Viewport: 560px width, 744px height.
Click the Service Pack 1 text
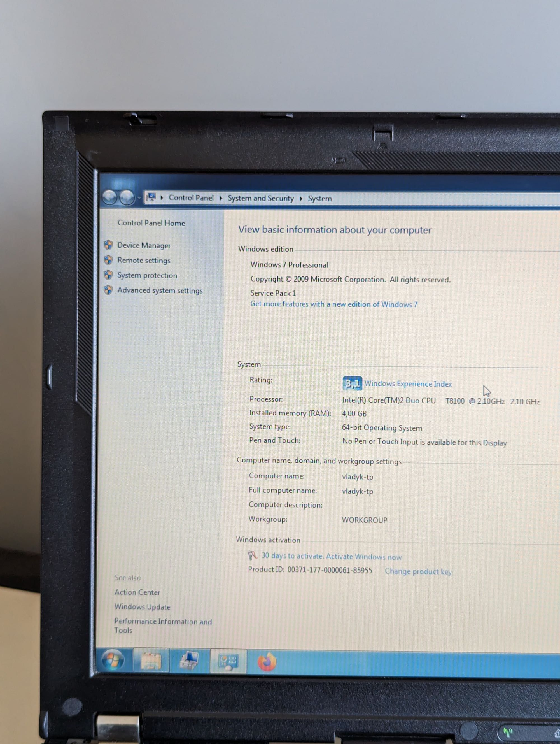(x=273, y=293)
